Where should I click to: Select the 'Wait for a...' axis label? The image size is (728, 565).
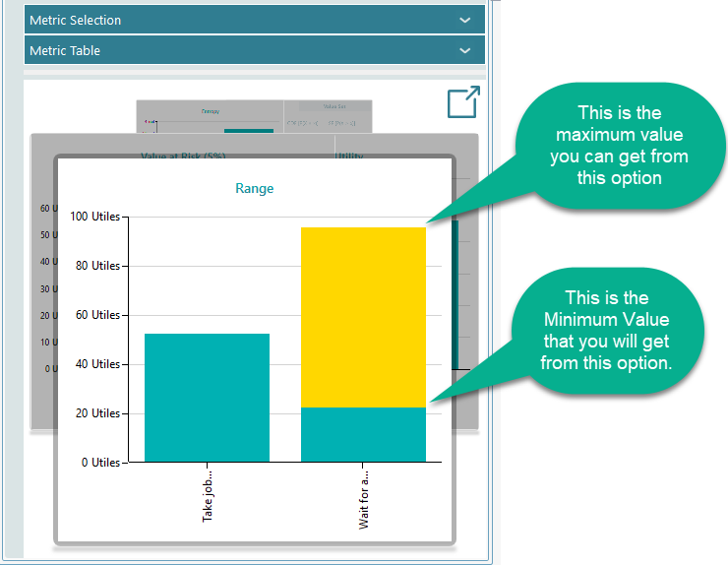pos(364,496)
